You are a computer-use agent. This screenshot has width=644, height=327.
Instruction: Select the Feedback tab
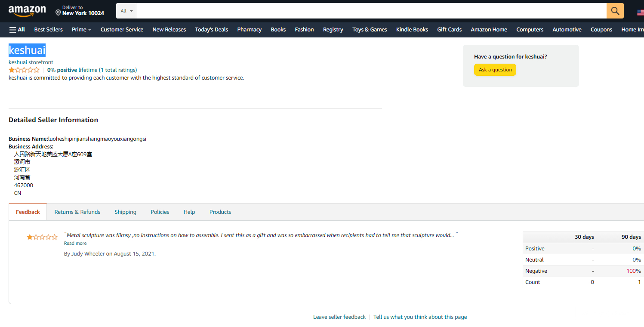pos(28,212)
